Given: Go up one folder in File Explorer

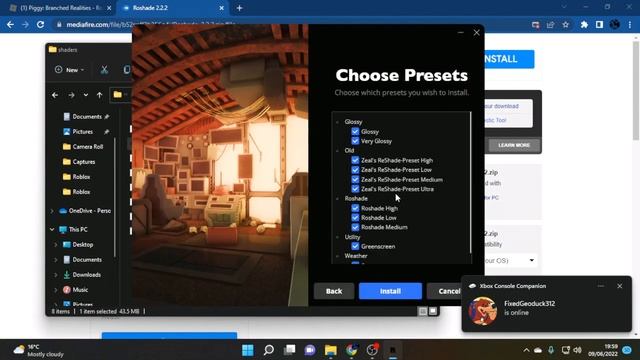Looking at the screenshot, I should tap(100, 95).
